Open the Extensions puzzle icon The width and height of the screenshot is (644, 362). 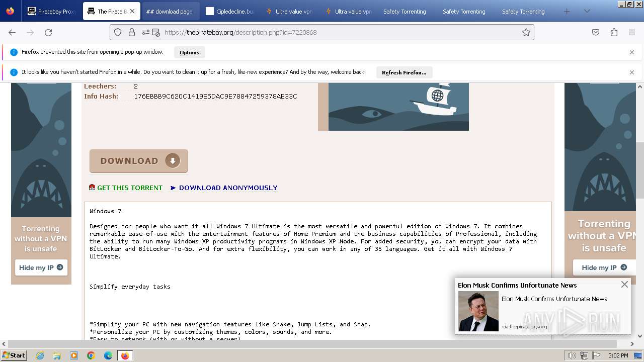click(x=614, y=32)
